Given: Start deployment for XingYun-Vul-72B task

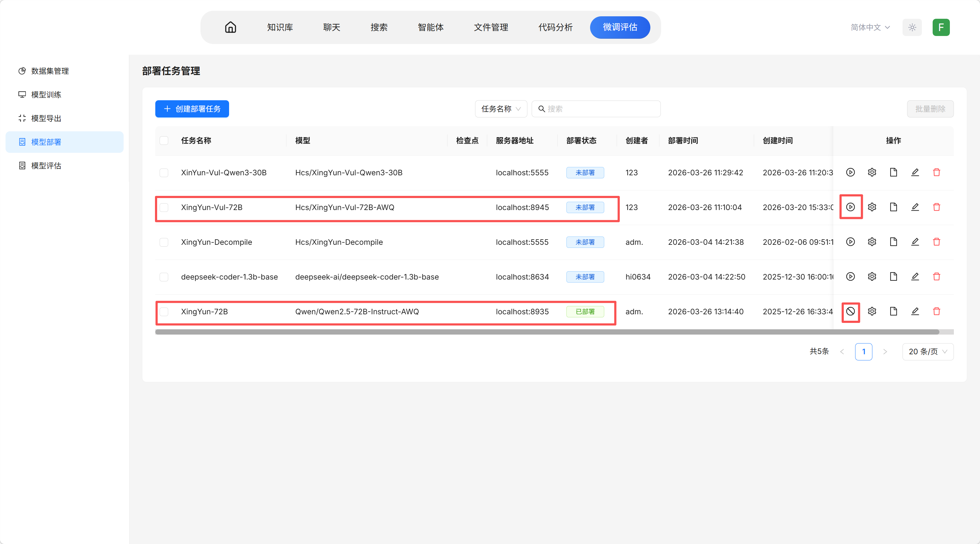Looking at the screenshot, I should coord(851,207).
